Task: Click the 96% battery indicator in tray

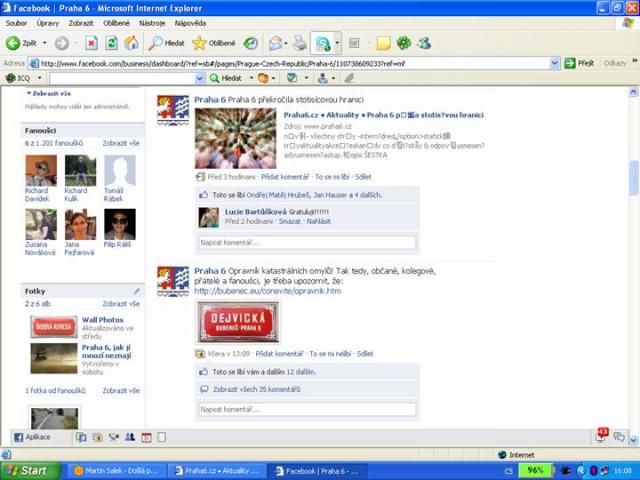Action: 535,471
